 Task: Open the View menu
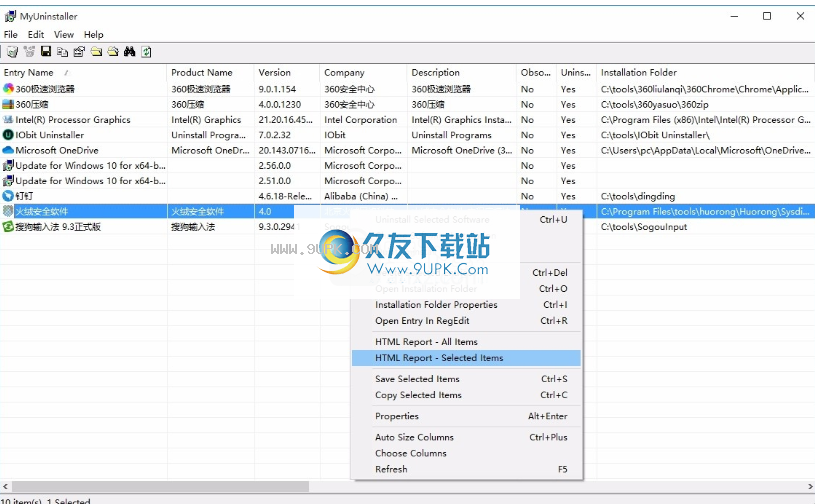63,35
